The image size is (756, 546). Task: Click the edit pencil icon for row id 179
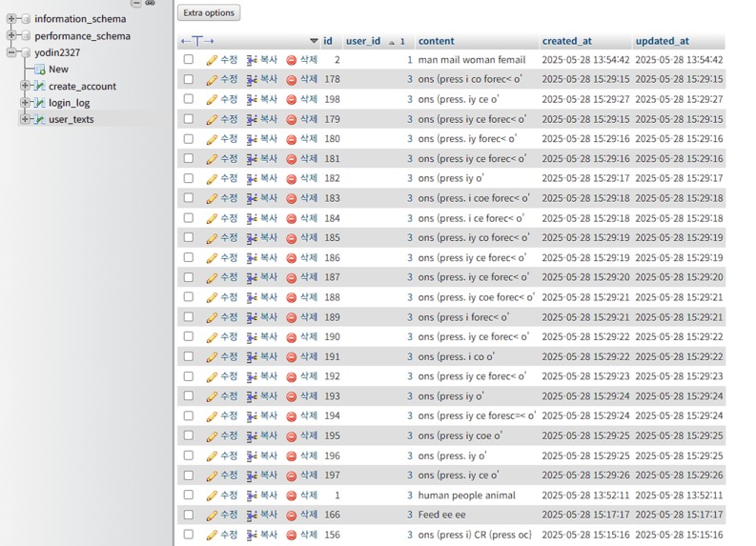[212, 119]
